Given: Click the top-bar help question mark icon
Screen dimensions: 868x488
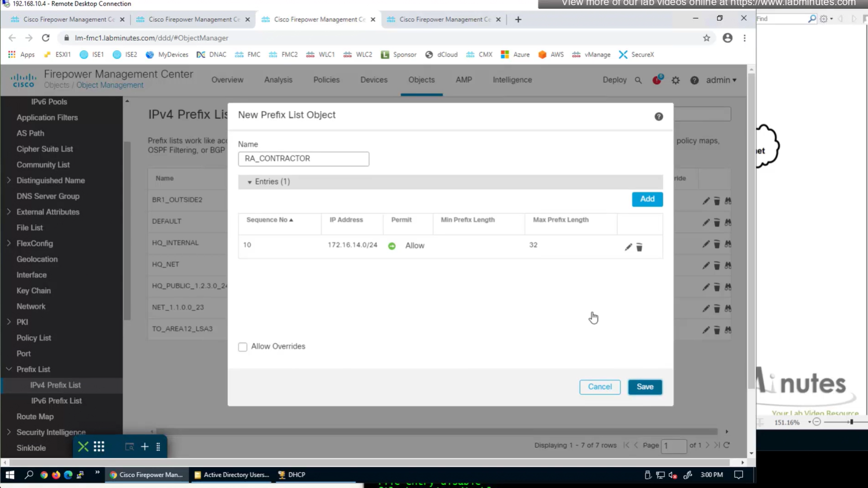Looking at the screenshot, I should [x=694, y=81].
